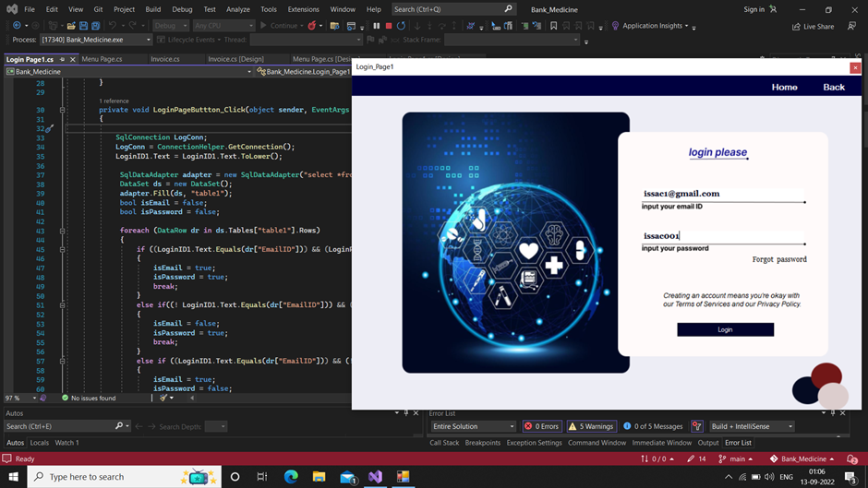Click the Forgot password link
The width and height of the screenshot is (868, 488).
[778, 259]
